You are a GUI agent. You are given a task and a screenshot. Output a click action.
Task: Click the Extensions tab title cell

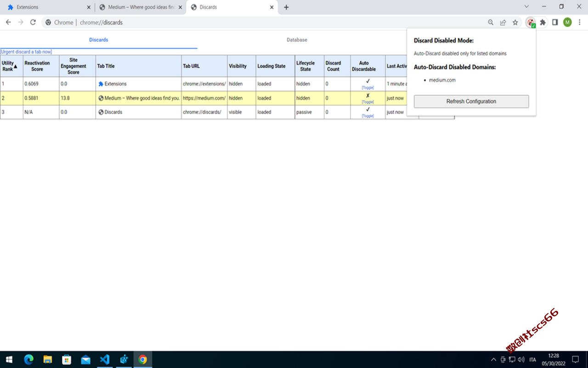coord(138,84)
